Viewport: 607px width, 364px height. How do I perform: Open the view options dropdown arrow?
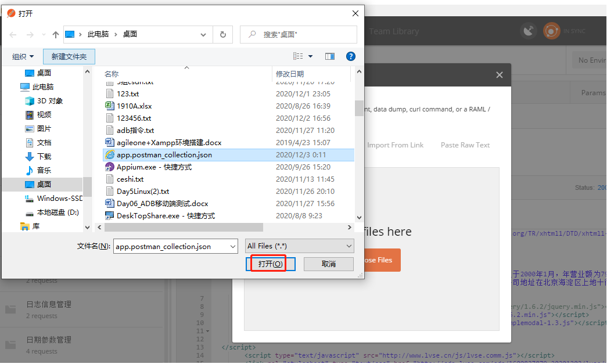tap(310, 56)
